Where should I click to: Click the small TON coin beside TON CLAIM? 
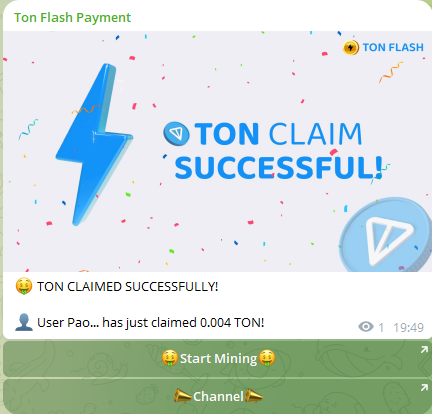176,134
